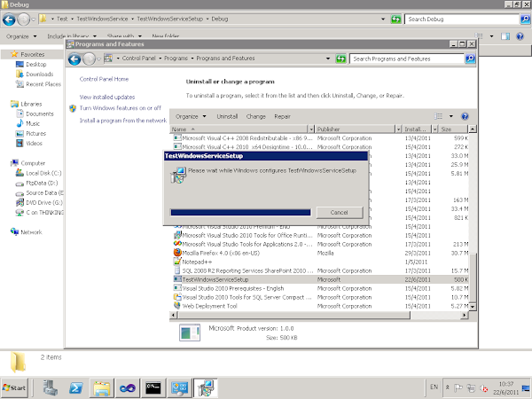Open the Start menu
The height and width of the screenshot is (399, 532).
14,387
